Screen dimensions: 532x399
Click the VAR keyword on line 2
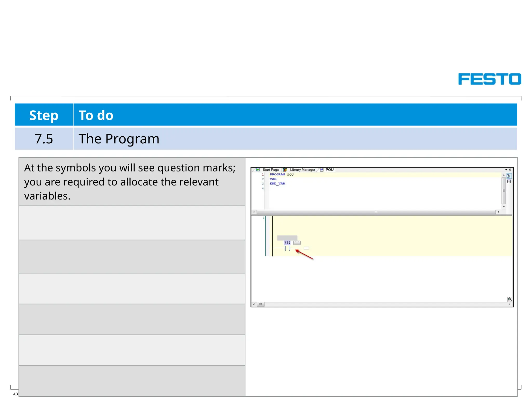pyautogui.click(x=273, y=179)
